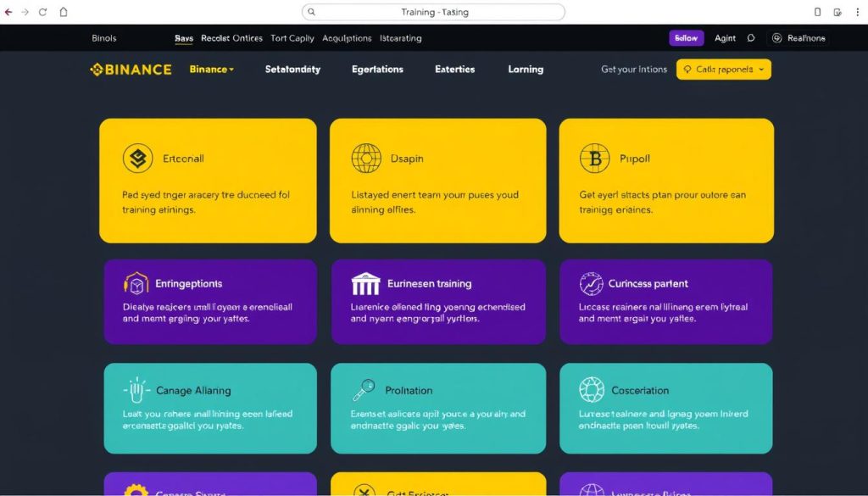Click the Entingeptions cube icon

[136, 283]
